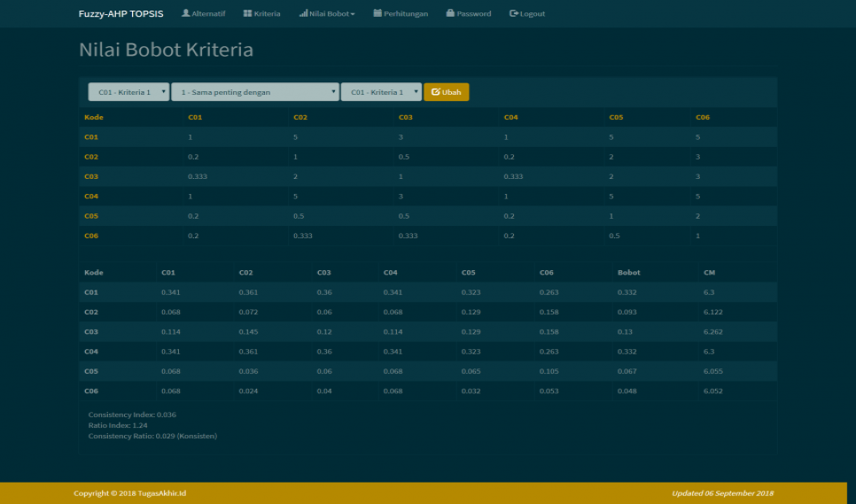The width and height of the screenshot is (856, 504).
Task: Click the edit icon in Ubah button
Action: [x=436, y=91]
